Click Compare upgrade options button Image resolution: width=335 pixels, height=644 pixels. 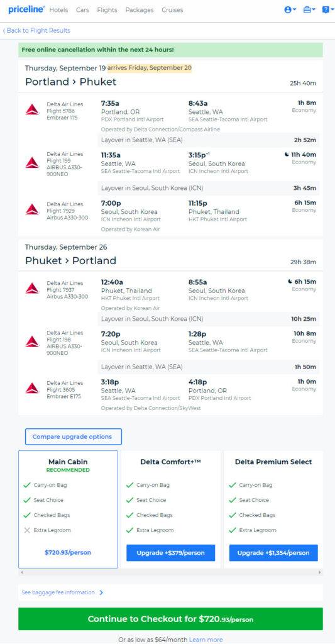coord(74,436)
